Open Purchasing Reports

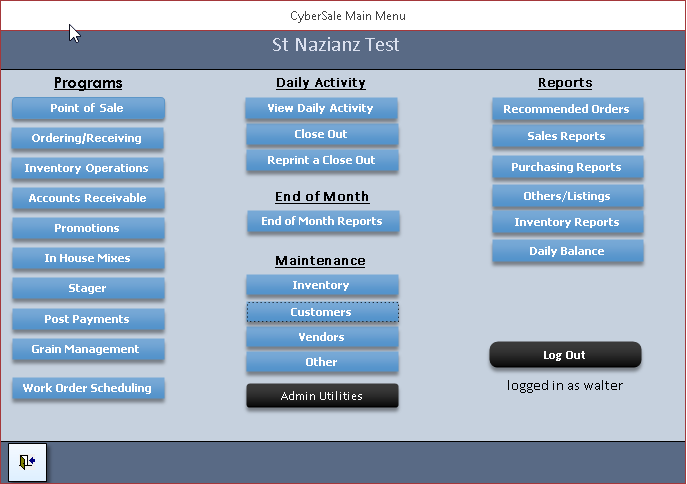tap(567, 167)
